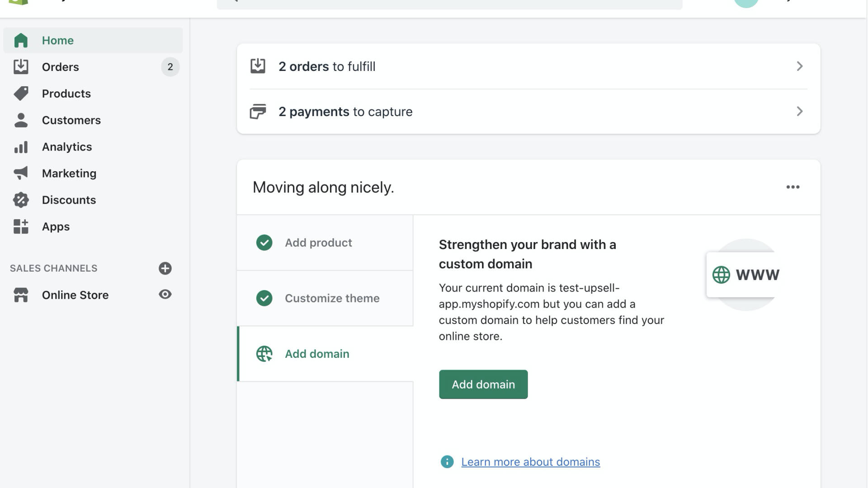Click the green Add domain button
This screenshot has width=868, height=488.
483,385
